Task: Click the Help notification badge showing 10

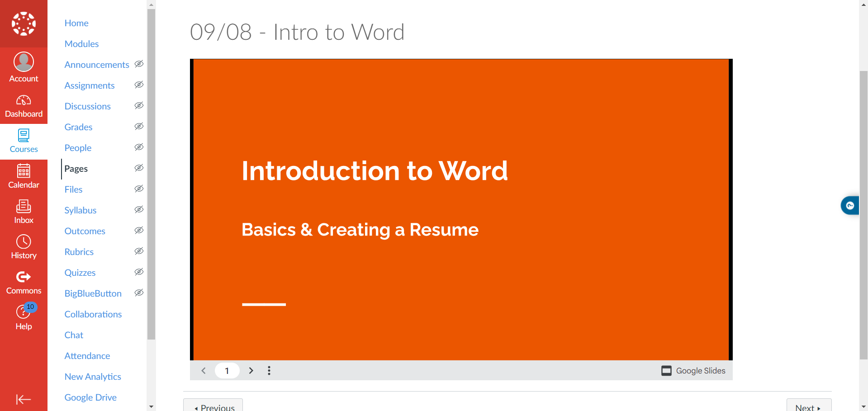Action: pos(30,307)
